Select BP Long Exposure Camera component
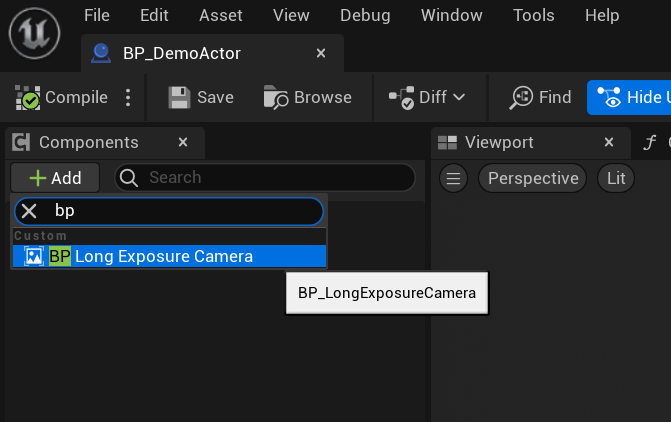This screenshot has width=671, height=422. 169,256
